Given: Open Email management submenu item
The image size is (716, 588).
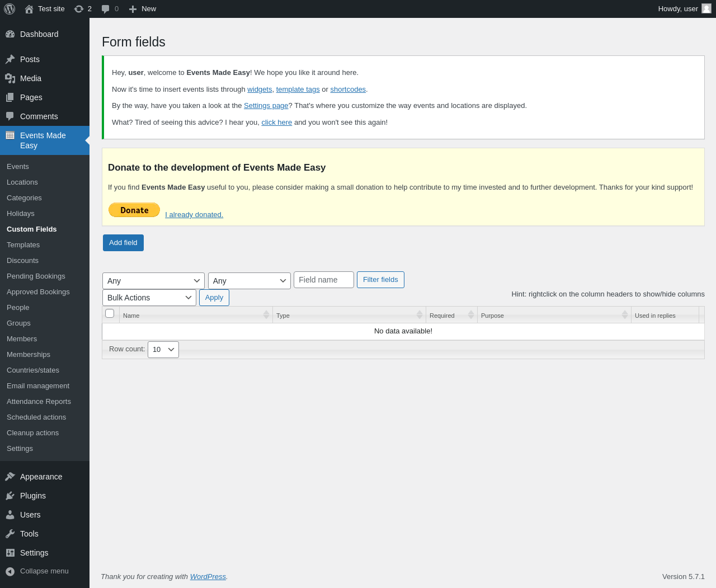Looking at the screenshot, I should coord(38,386).
